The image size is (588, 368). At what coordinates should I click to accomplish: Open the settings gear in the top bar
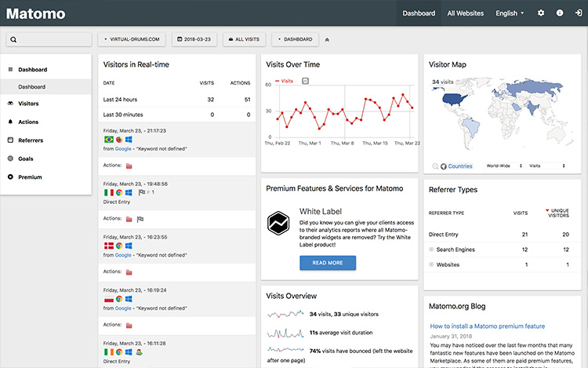(541, 13)
